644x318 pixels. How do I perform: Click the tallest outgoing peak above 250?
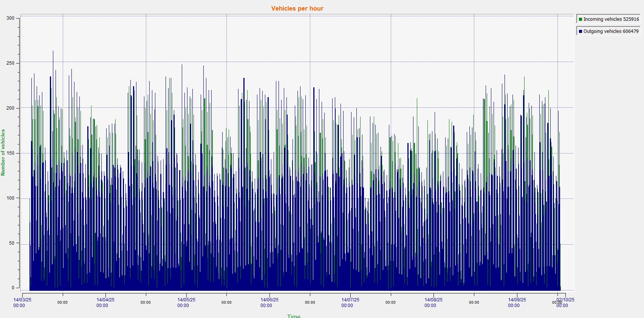[53, 53]
